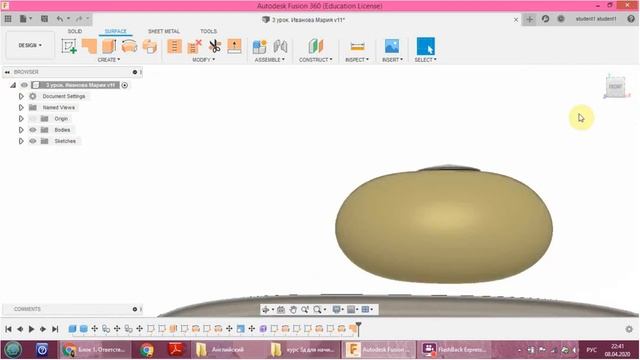This screenshot has width=640, height=360.
Task: Click the timeline settings gear icon
Action: (629, 329)
